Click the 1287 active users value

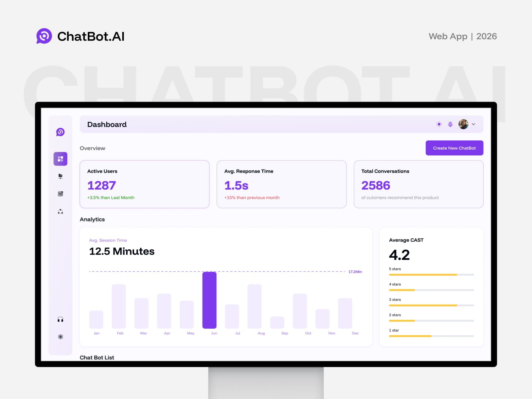101,185
